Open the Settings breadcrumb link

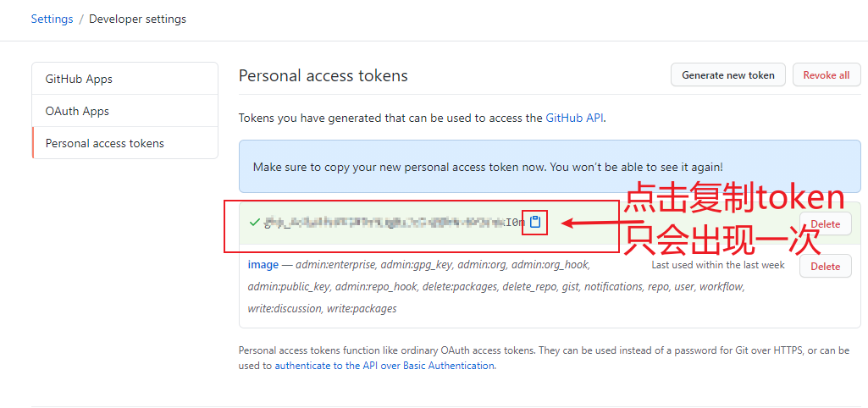(52, 19)
